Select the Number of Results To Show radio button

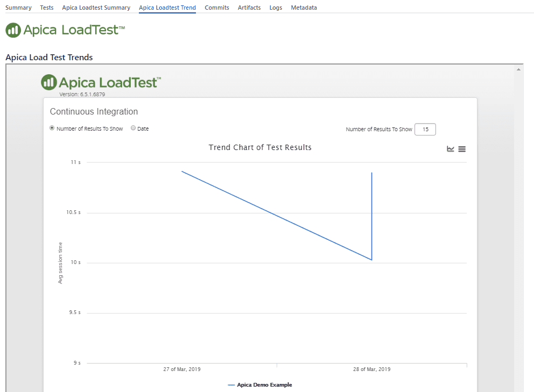(x=52, y=128)
